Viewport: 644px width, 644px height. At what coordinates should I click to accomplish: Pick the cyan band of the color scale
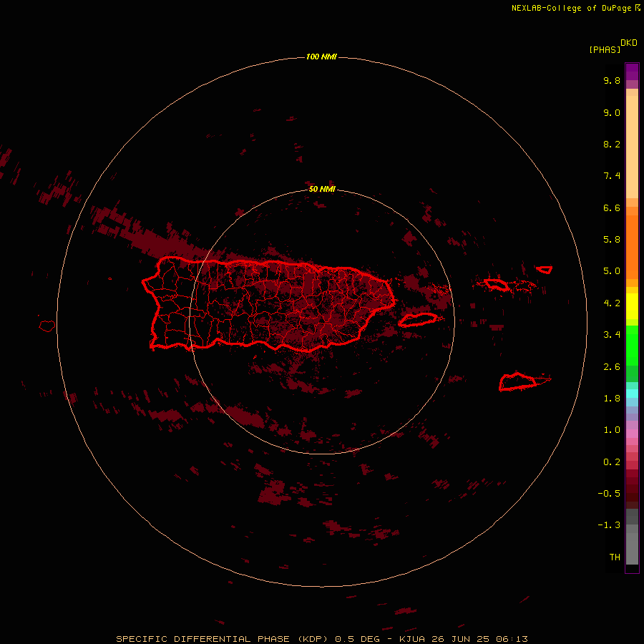pos(632,394)
